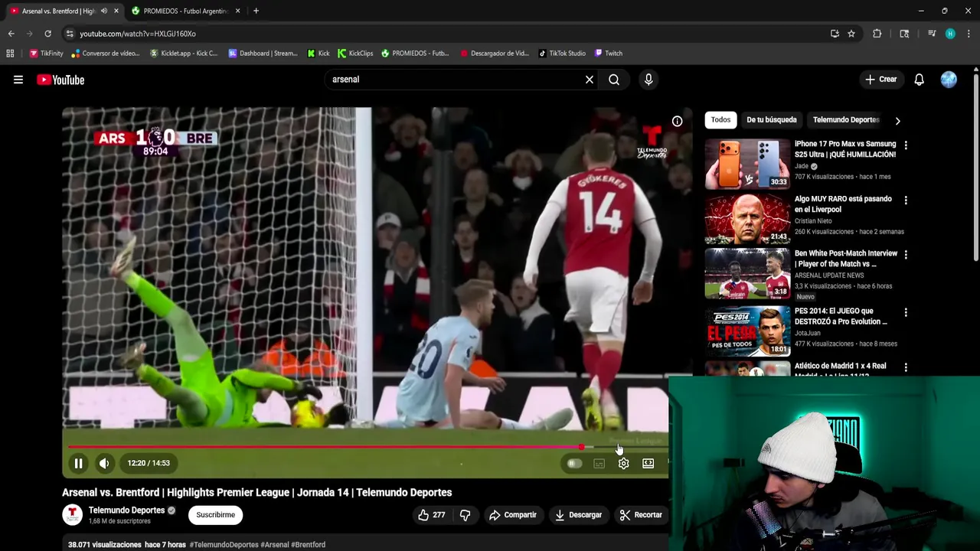This screenshot has width=980, height=551.
Task: Dislike the video with thumbs down
Action: [465, 515]
